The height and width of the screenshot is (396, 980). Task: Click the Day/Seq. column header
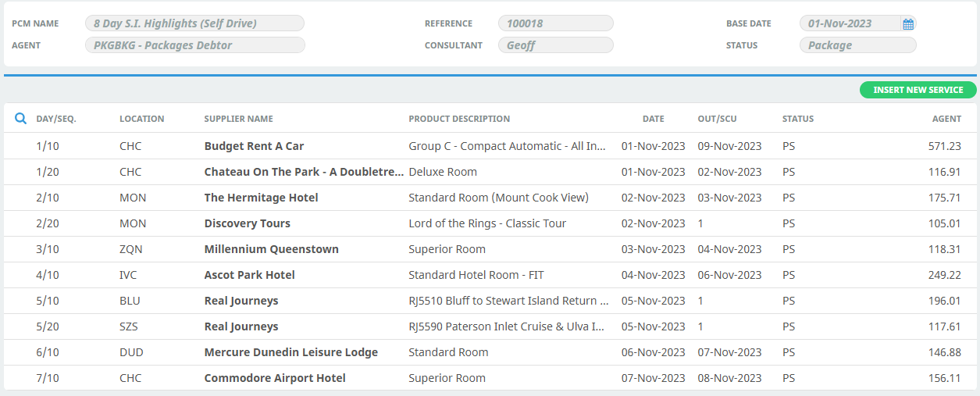56,119
